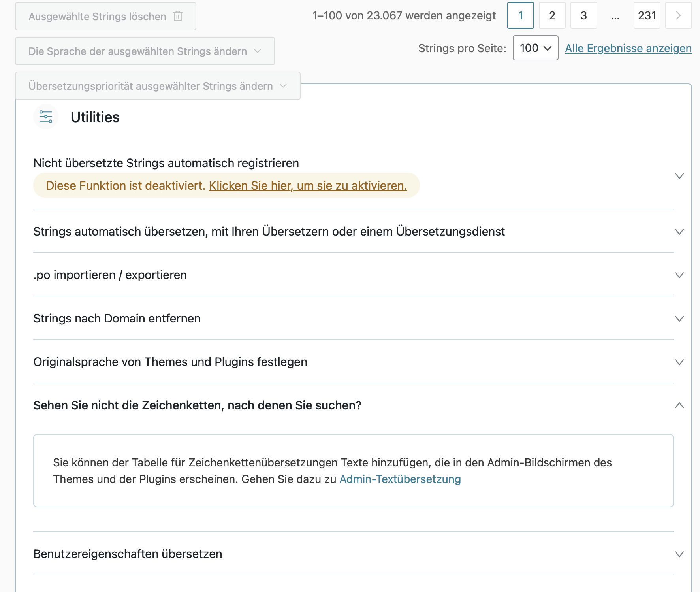700x592 pixels.
Task: Click the Utilities heading
Action: (x=95, y=117)
